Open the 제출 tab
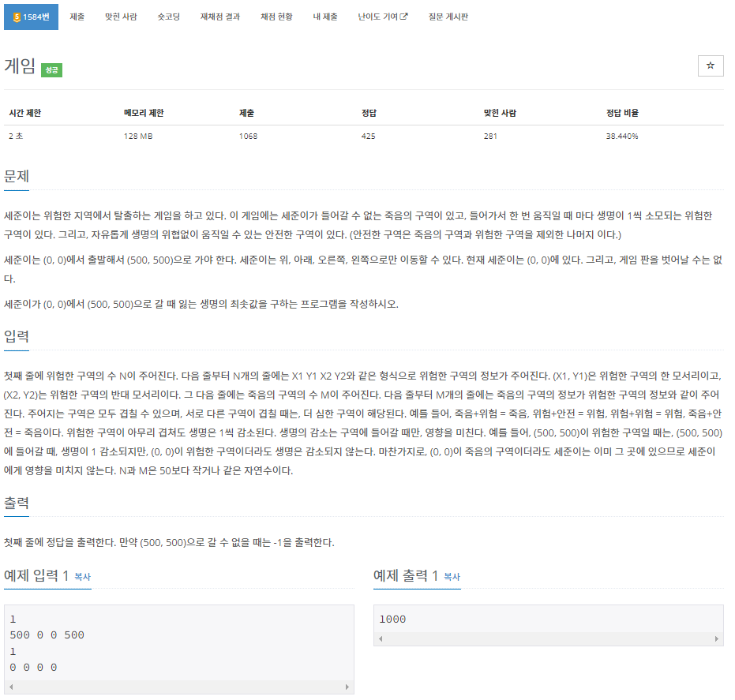The height and width of the screenshot is (700, 735). tap(77, 17)
